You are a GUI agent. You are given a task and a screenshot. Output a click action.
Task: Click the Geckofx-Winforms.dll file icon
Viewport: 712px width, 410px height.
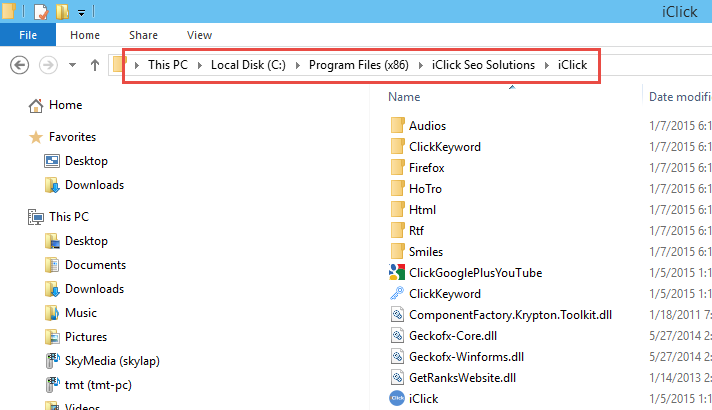[x=397, y=356]
